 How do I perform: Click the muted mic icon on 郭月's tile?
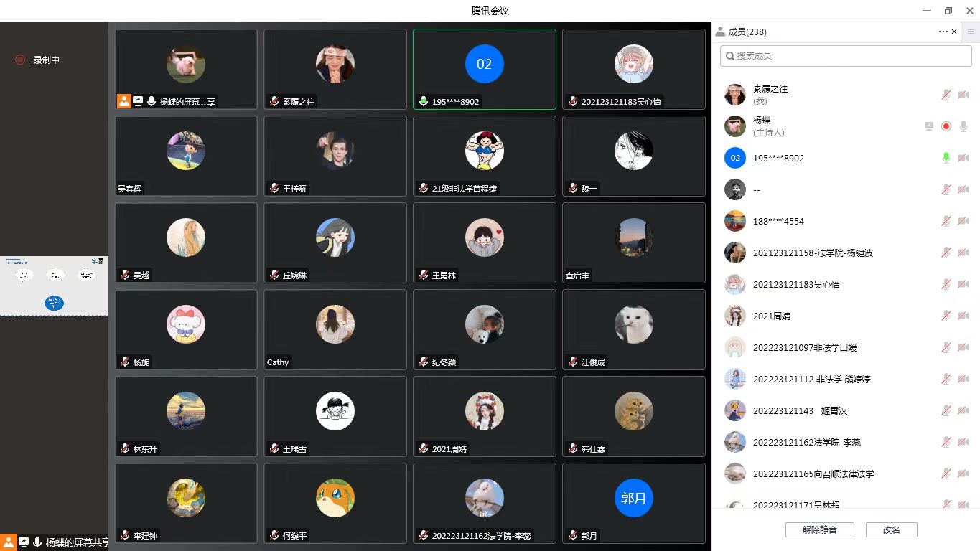(x=573, y=535)
